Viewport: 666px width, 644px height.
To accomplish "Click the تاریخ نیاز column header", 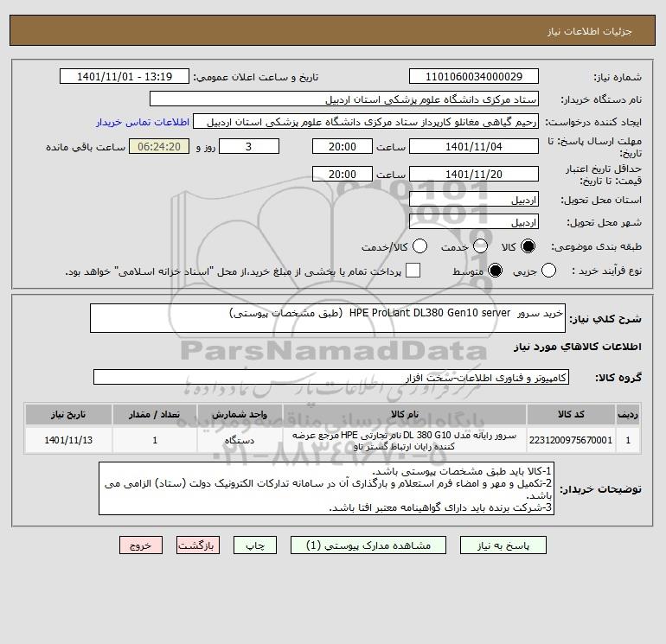I will click(x=68, y=415).
